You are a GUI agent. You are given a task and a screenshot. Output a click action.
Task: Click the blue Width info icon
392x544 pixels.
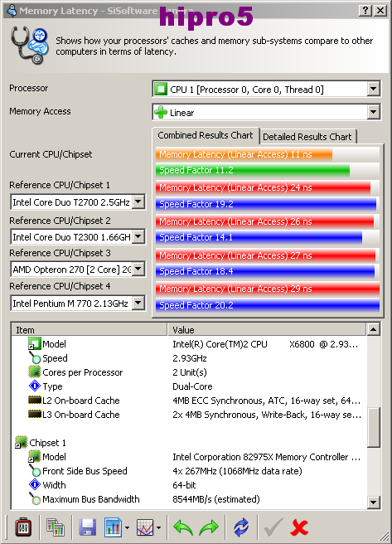pyautogui.click(x=34, y=484)
